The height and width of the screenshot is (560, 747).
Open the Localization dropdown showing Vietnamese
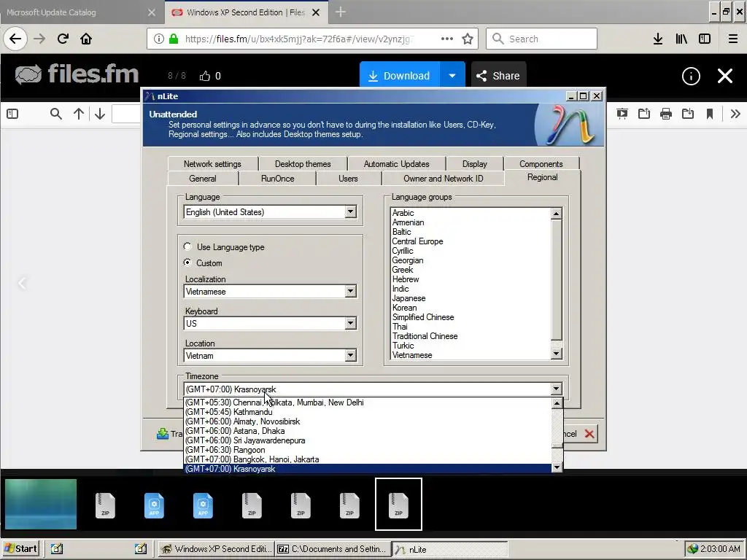coord(270,292)
